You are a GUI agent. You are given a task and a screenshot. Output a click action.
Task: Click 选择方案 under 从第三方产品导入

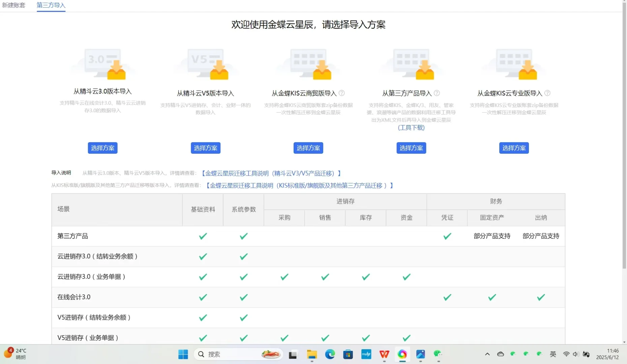click(411, 148)
